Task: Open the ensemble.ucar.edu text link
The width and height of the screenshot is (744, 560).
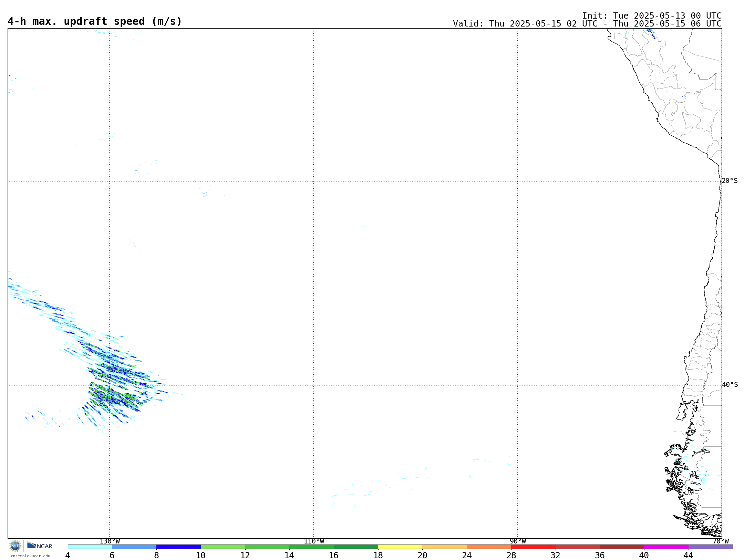Action: (30, 556)
